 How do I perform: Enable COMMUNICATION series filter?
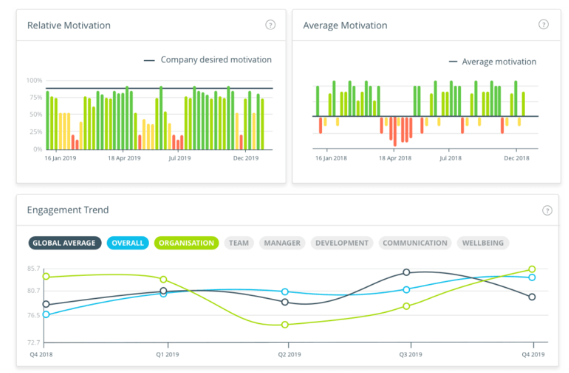tap(415, 243)
